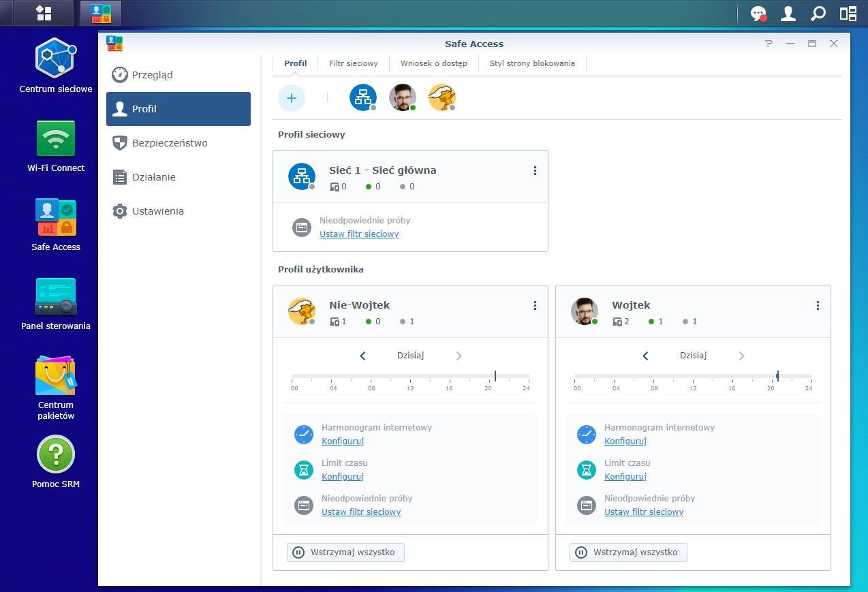Click Nie-Wojtek timeline current time marker
The height and width of the screenshot is (592, 868).
[495, 376]
